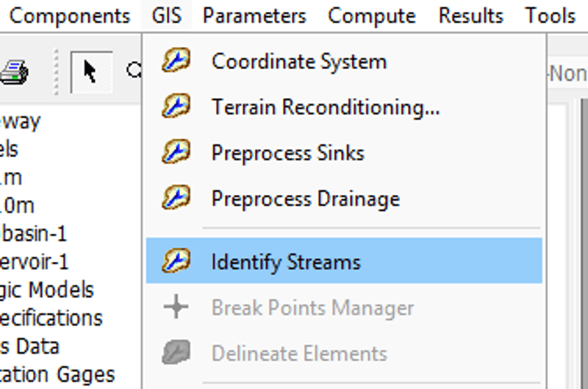
Task: Select Reservoir-1 in the component tree
Action: [x=35, y=262]
